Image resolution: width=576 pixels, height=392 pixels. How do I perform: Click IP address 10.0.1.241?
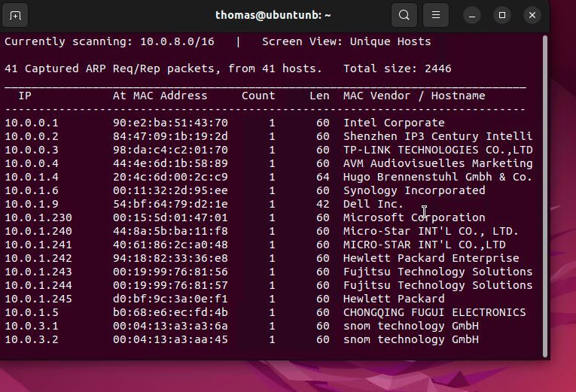tap(38, 245)
